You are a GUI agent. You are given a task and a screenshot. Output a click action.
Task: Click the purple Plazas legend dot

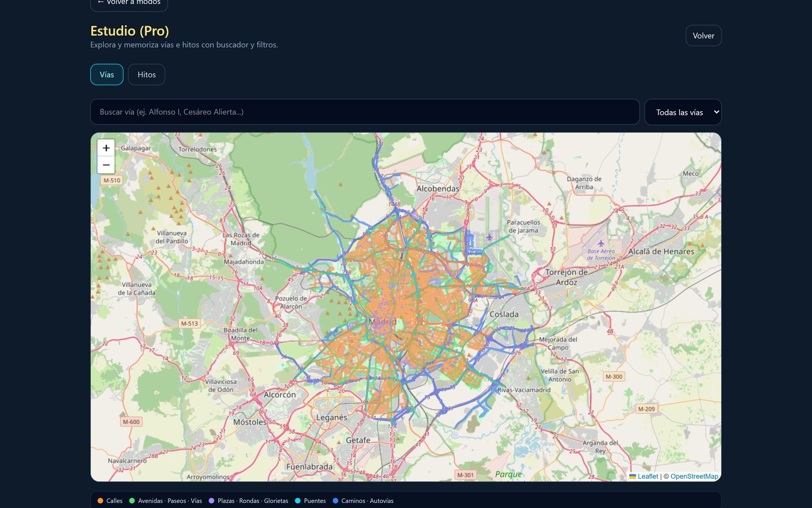[x=212, y=501]
